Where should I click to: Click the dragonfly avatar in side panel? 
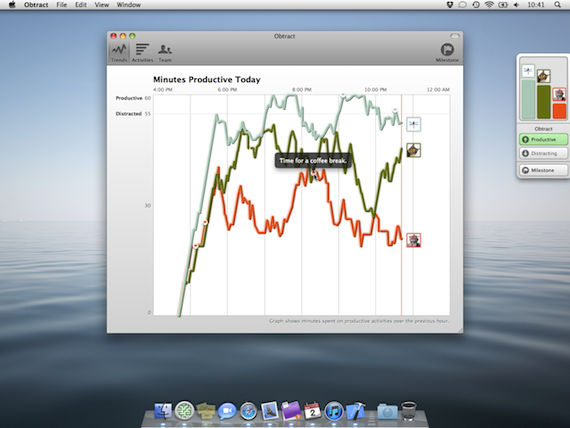[x=528, y=71]
